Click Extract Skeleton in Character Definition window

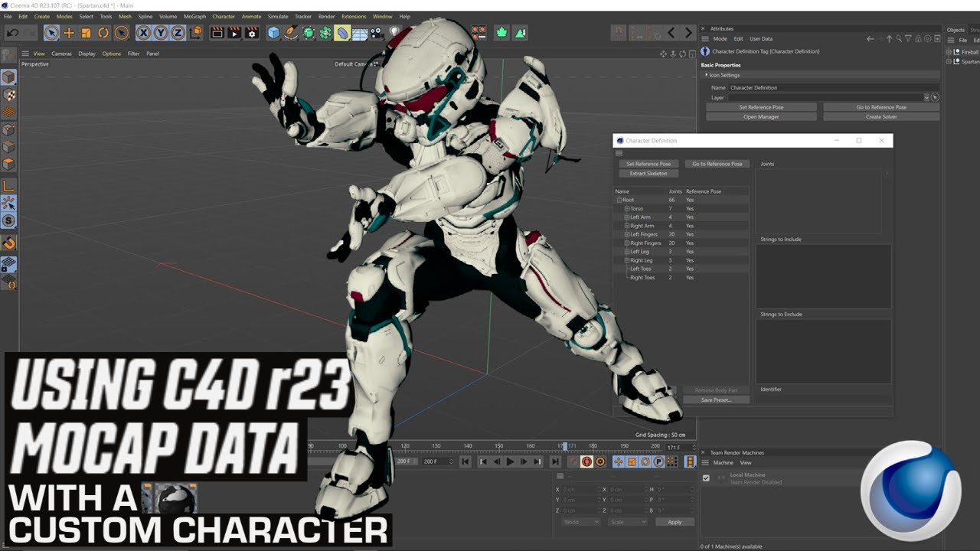[648, 173]
